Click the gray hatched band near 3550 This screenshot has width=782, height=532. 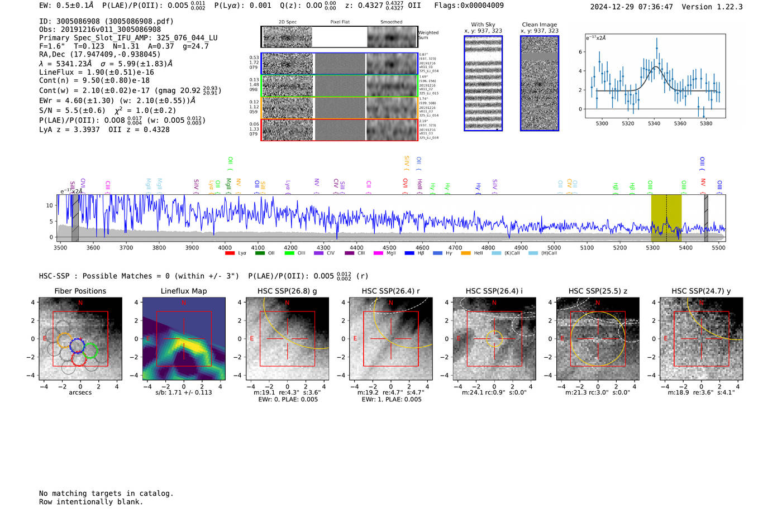[x=75, y=218]
